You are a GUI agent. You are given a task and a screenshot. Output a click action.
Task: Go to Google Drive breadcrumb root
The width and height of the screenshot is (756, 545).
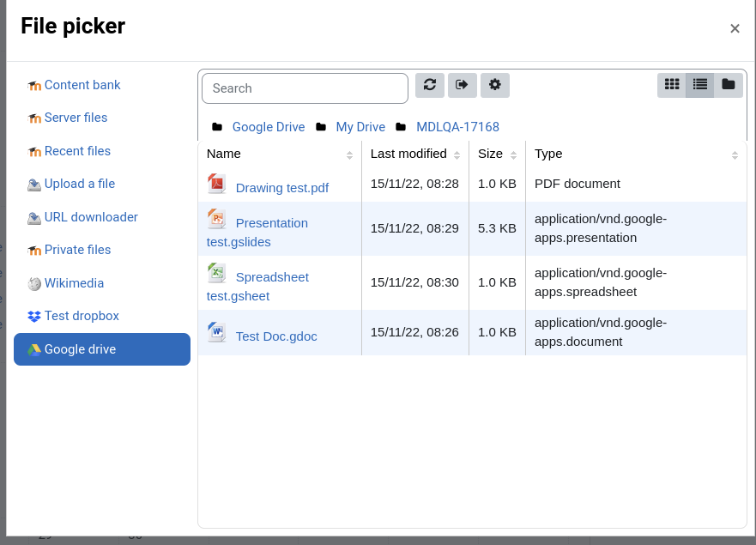tap(269, 127)
